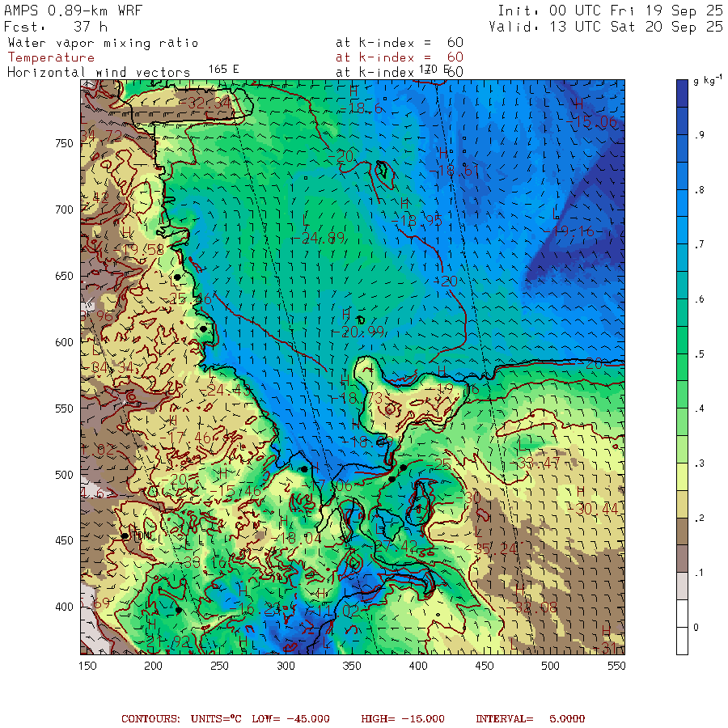Select the 'Water vapor mixing ratio' legend label
The width and height of the screenshot is (728, 728).
103,43
